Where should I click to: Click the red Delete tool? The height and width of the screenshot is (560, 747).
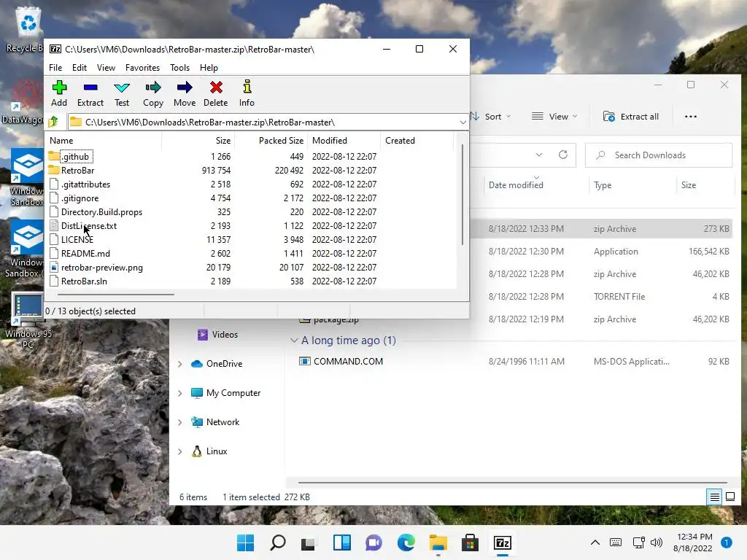point(216,93)
